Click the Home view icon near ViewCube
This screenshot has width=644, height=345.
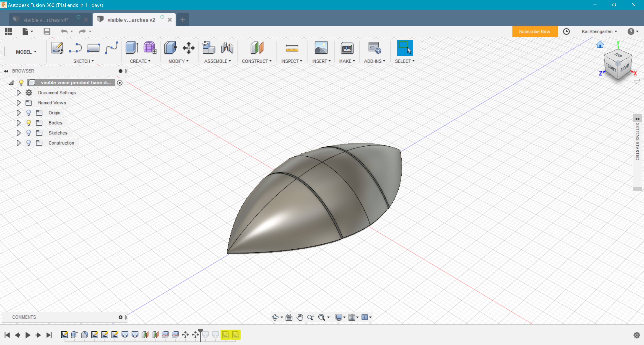coord(600,45)
